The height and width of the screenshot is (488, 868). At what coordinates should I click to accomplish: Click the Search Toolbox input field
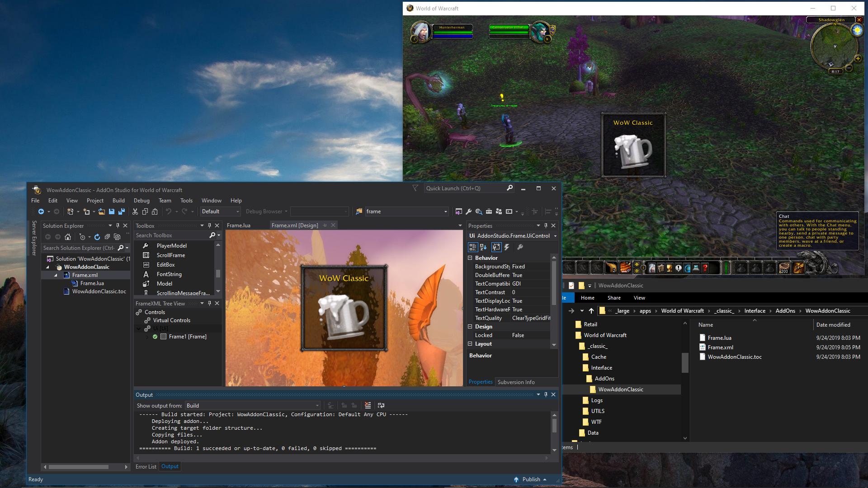[172, 235]
